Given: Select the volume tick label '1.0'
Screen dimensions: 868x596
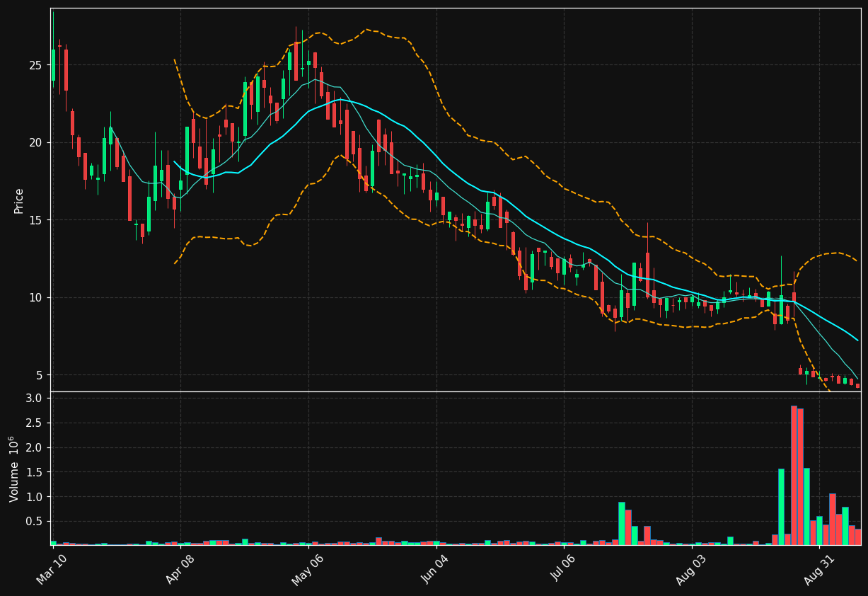Looking at the screenshot, I should pyautogui.click(x=35, y=497).
